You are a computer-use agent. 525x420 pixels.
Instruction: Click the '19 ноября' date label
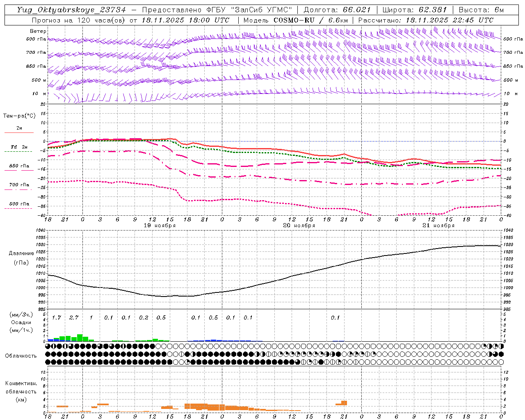coord(160,226)
